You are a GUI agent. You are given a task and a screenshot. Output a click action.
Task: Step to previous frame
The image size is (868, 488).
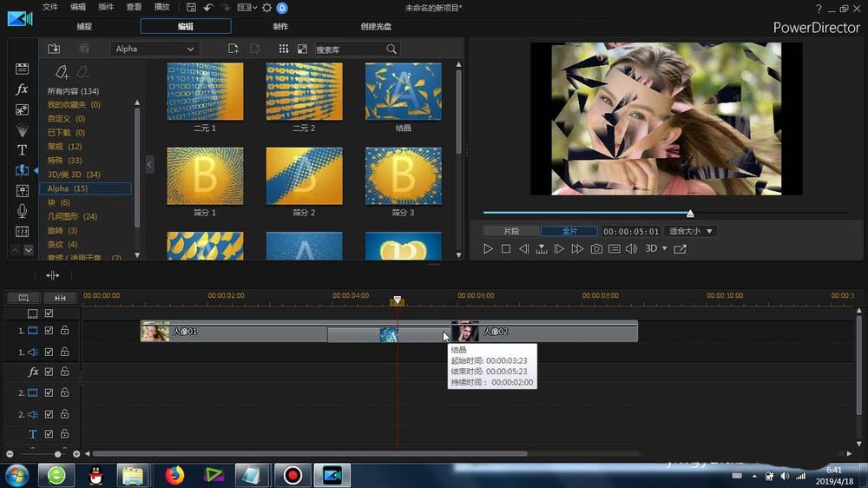523,248
